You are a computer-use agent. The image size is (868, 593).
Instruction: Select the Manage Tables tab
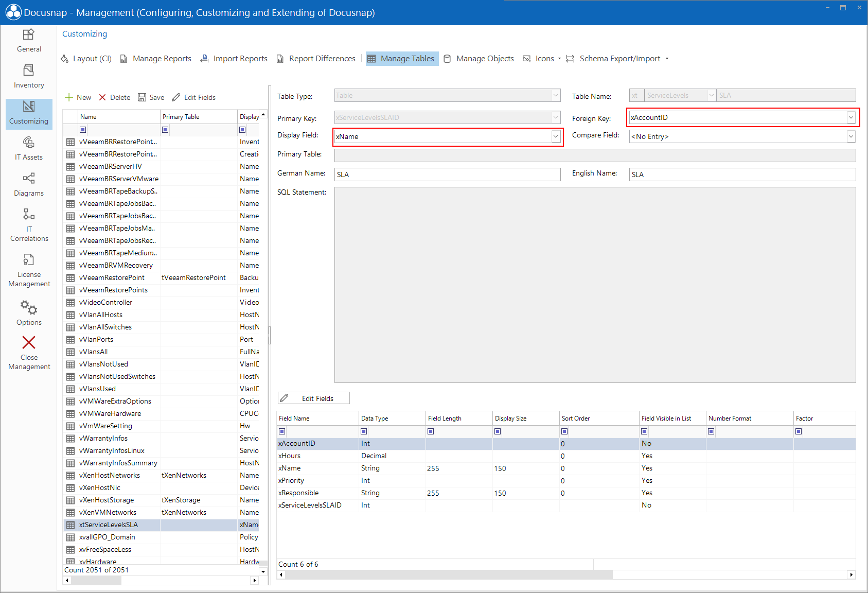[402, 59]
